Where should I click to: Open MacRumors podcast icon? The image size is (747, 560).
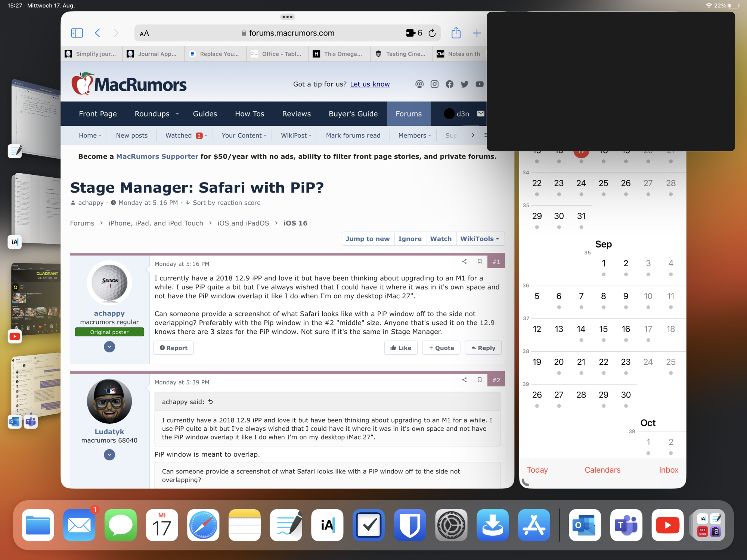pos(419,84)
